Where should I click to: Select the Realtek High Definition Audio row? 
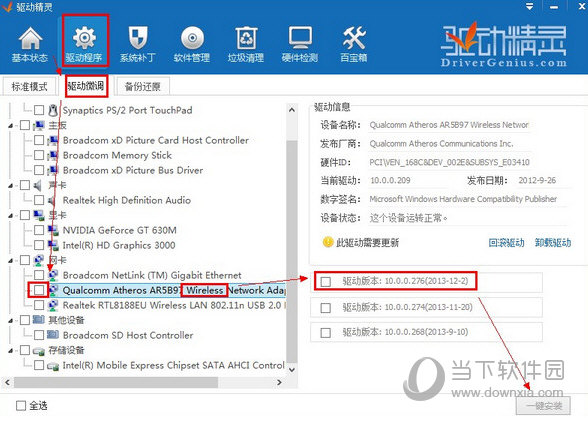(x=126, y=200)
